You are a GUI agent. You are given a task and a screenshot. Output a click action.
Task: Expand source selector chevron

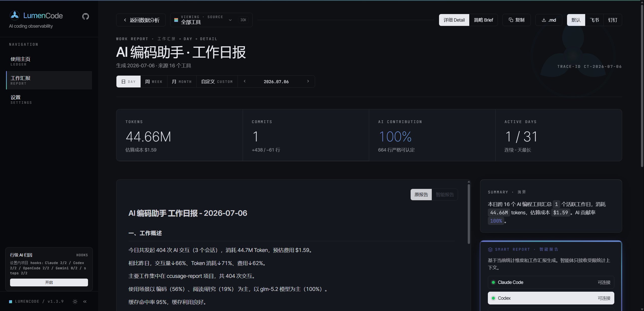230,20
